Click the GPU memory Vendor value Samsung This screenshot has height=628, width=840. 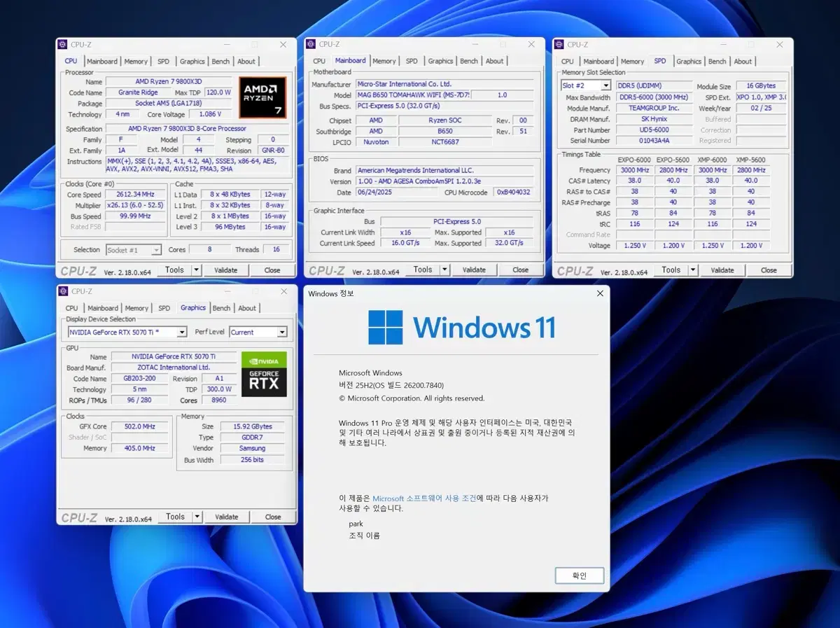252,448
